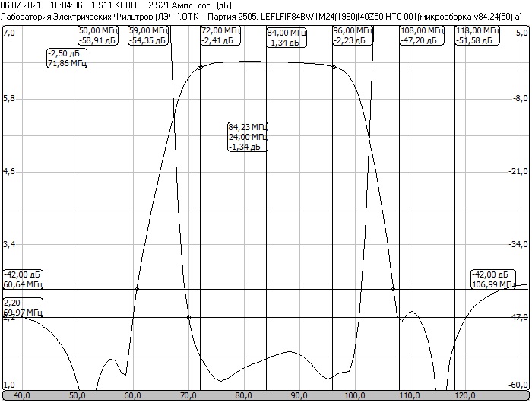
Task: Click the marker circle at 96 МГц on passband
Action: [x=334, y=68]
